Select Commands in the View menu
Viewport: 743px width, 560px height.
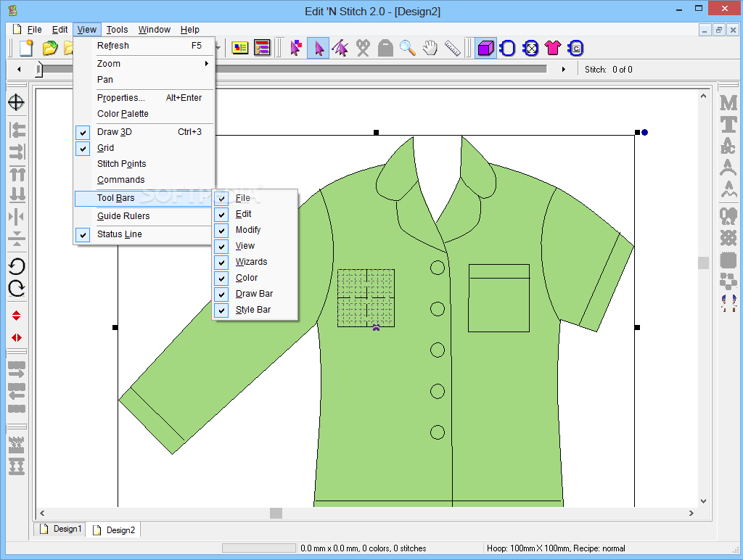pos(144,180)
